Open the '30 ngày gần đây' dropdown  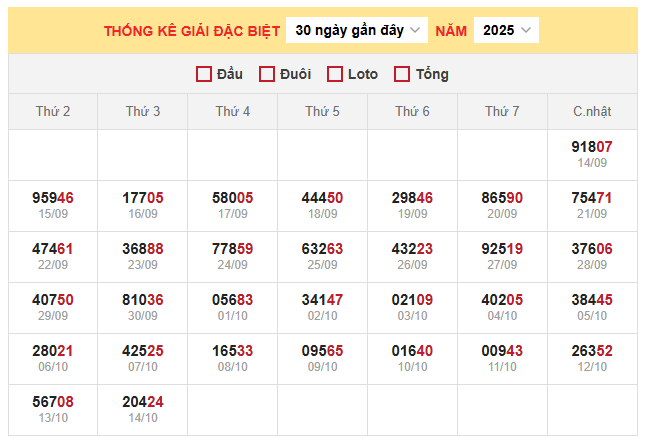tap(357, 30)
